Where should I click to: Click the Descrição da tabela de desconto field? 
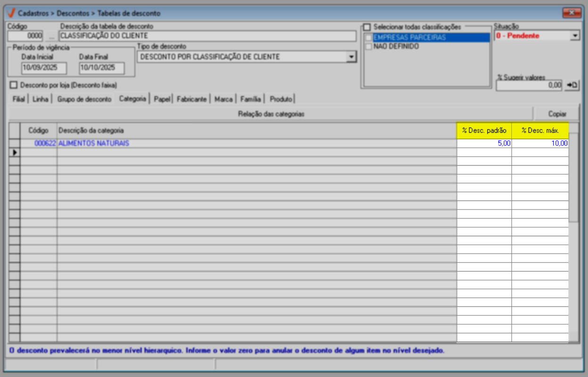pos(207,36)
